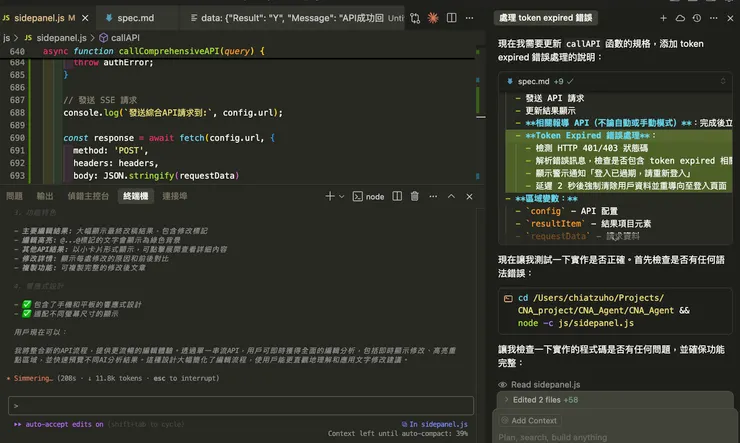This screenshot has height=443, width=740.
Task: Expand the spec.md diff card
Action: (x=723, y=81)
